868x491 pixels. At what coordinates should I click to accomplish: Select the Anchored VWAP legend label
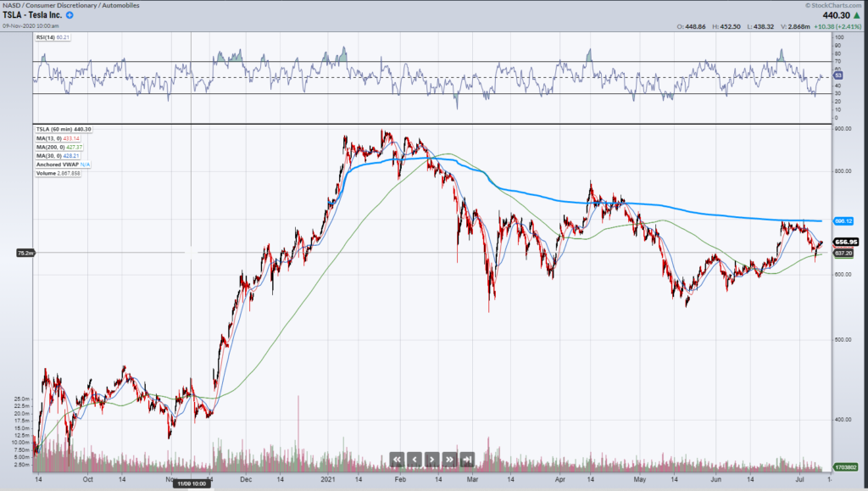click(63, 165)
